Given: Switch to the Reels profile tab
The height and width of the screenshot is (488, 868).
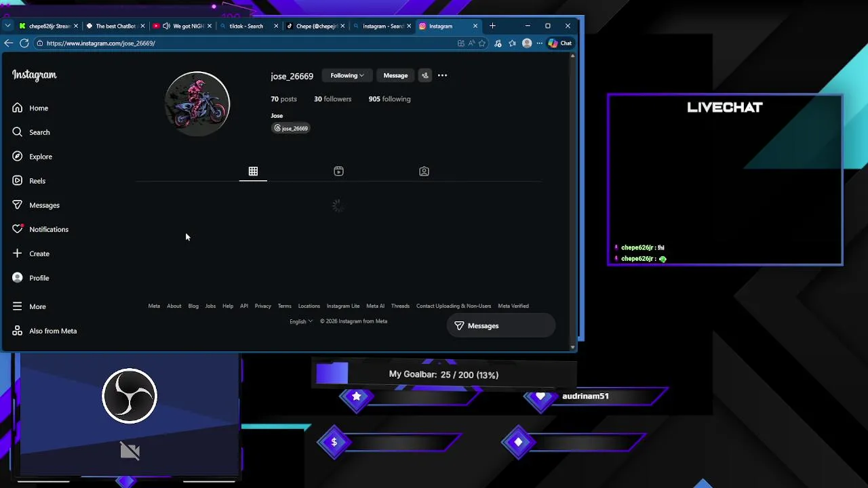Looking at the screenshot, I should point(338,171).
